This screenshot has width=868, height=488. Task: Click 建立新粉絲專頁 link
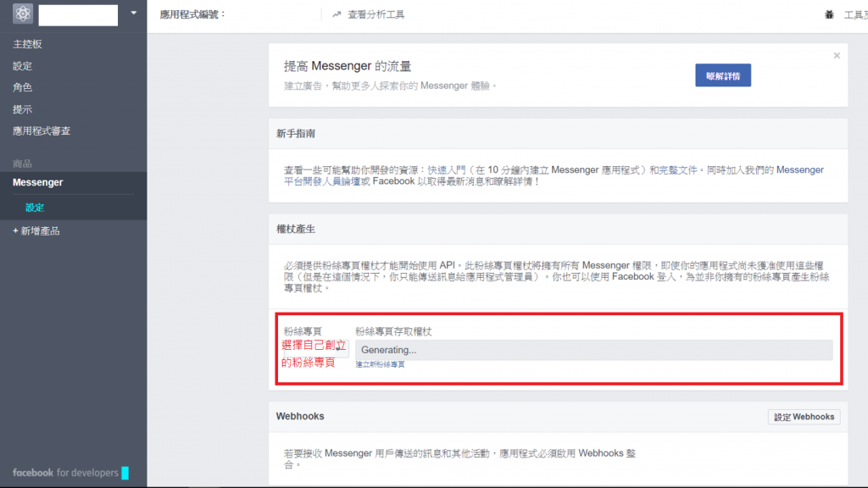(380, 364)
